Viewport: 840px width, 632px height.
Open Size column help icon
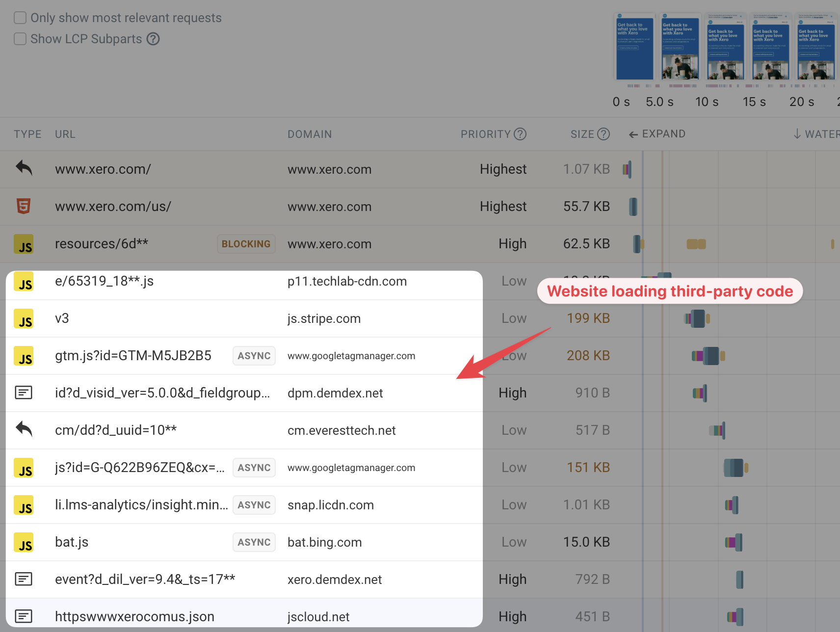point(604,134)
